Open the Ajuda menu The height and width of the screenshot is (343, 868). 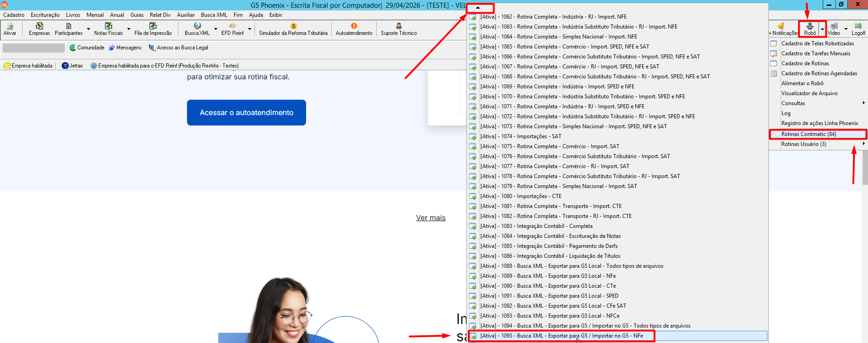(x=256, y=15)
